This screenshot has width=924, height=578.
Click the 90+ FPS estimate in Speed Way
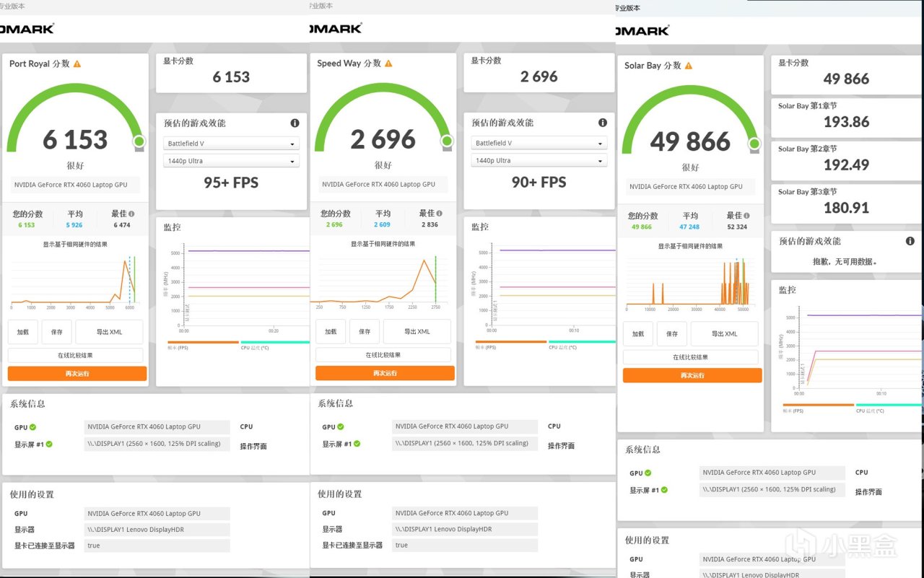coord(539,183)
